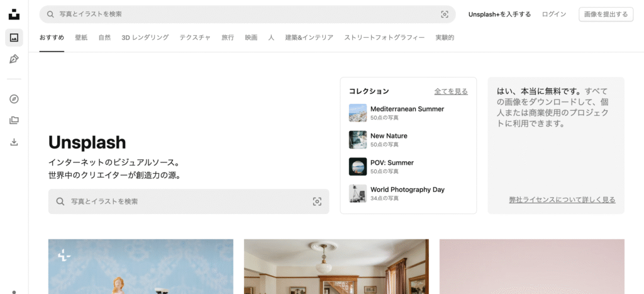Focus the hero search field below the tagline

(x=189, y=201)
